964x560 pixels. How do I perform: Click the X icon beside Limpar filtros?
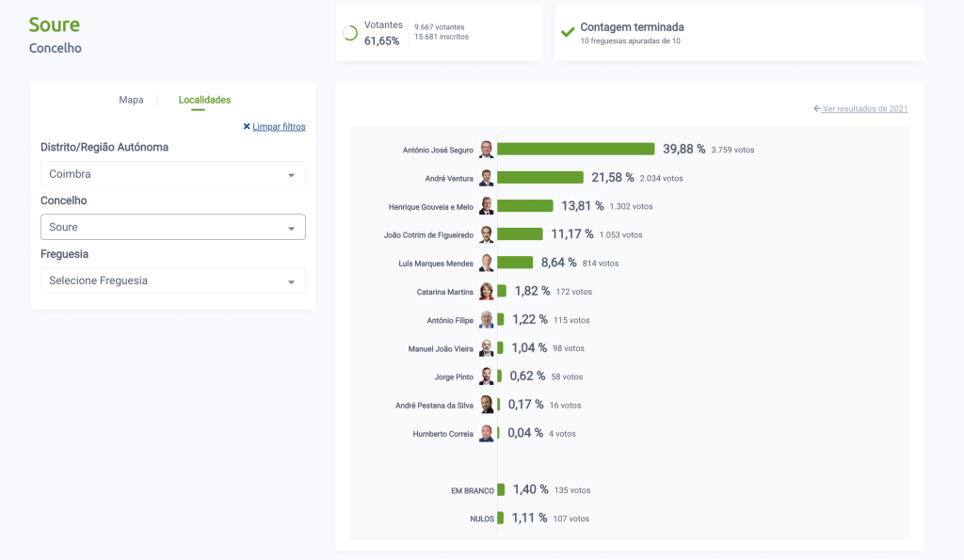point(247,126)
